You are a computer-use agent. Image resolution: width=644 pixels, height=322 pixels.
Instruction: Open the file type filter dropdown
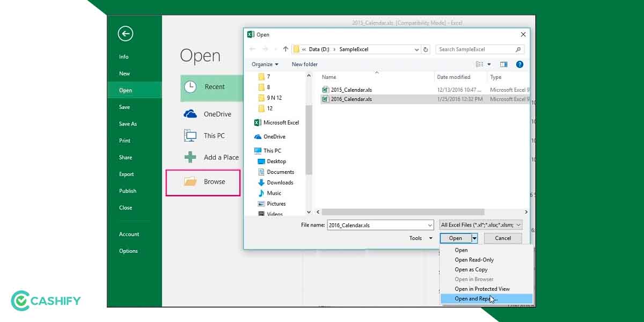click(480, 225)
